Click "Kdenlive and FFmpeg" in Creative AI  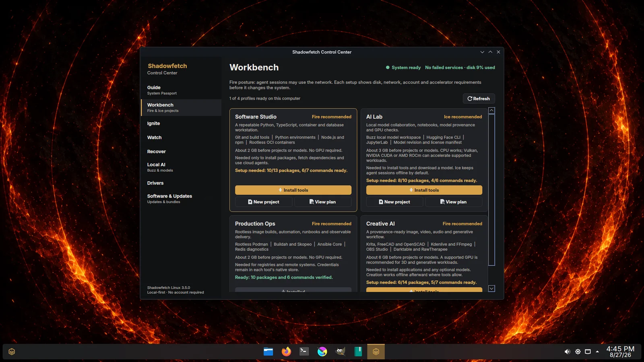[451, 244]
